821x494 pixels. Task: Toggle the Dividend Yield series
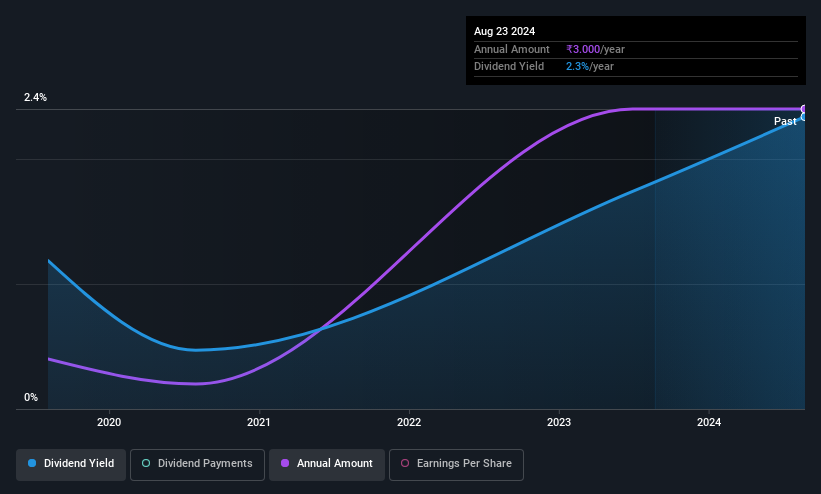(71, 464)
